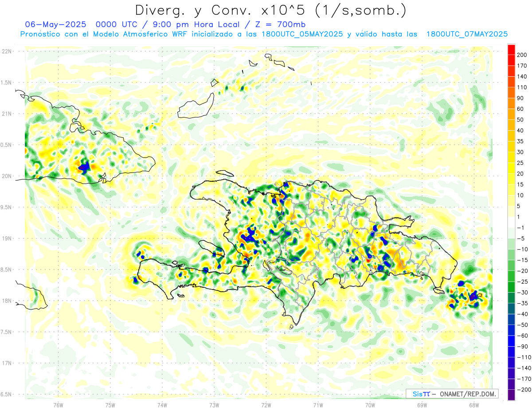Click the '-40' color bar value
The height and width of the screenshot is (411, 532).
click(522, 314)
